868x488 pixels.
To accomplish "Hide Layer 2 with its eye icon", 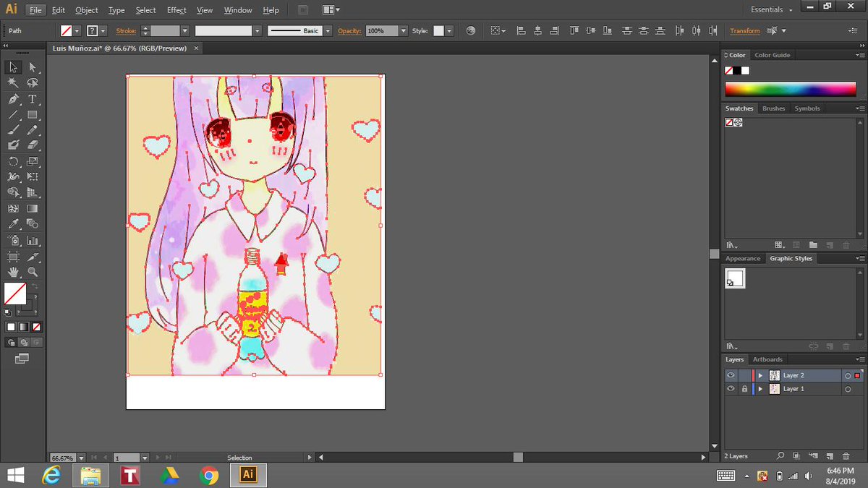I will 731,375.
